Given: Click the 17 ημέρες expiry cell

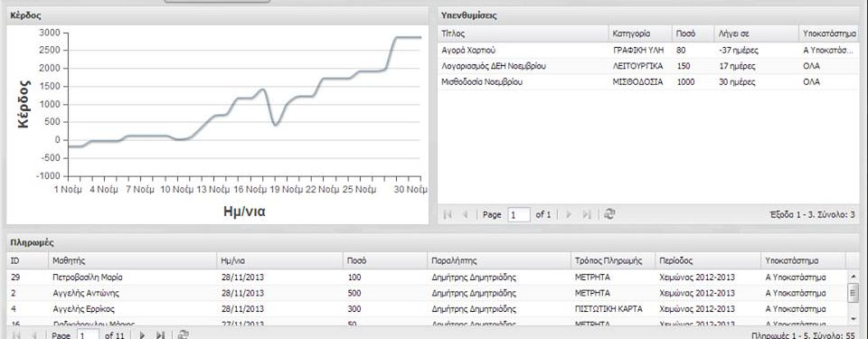Looking at the screenshot, I should tap(737, 67).
